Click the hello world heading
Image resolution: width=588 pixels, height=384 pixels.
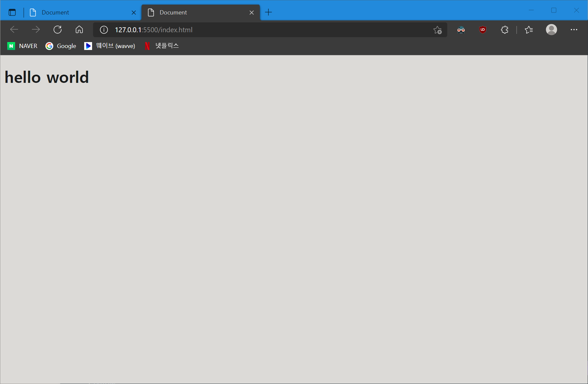[47, 77]
